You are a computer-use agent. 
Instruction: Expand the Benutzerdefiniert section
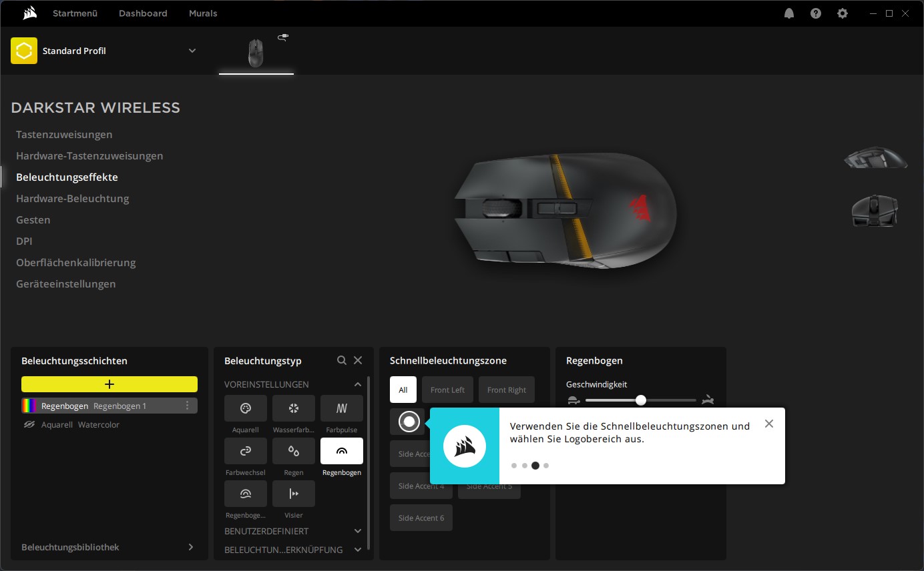(x=293, y=531)
